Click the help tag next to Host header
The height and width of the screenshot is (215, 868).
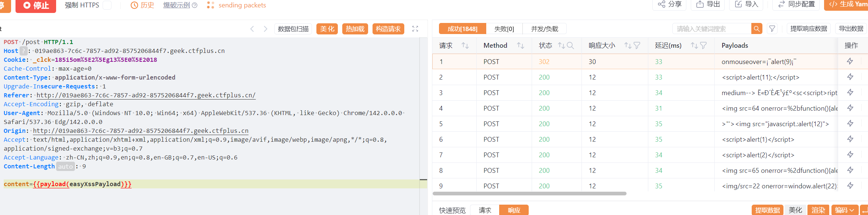23,51
